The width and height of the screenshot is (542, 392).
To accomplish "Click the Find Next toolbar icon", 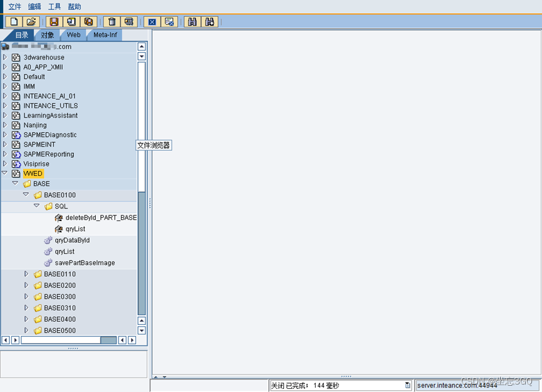I will 207,21.
